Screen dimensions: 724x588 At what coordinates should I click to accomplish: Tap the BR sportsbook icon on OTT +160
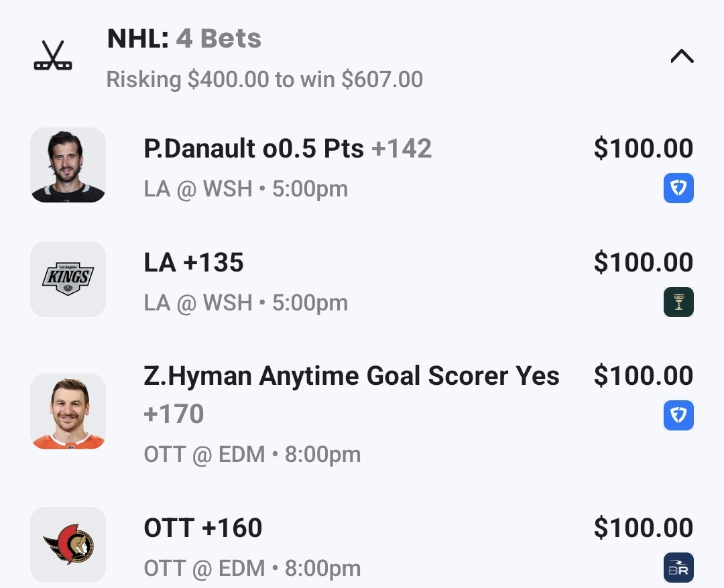coord(678,568)
